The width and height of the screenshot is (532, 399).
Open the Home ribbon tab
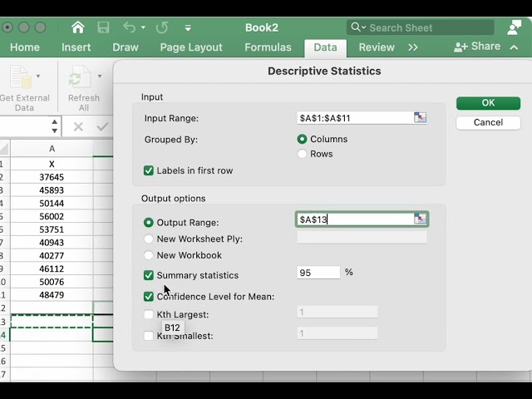[x=25, y=47]
